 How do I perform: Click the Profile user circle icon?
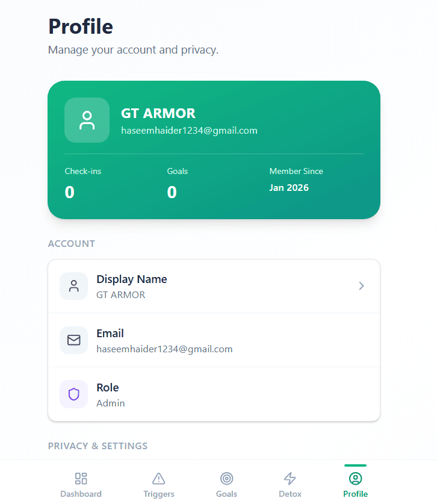click(x=355, y=479)
